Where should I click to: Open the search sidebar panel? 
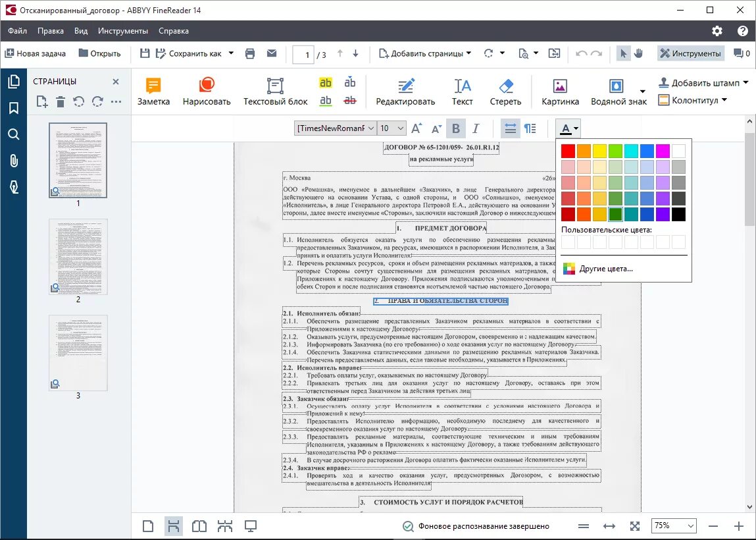14,134
